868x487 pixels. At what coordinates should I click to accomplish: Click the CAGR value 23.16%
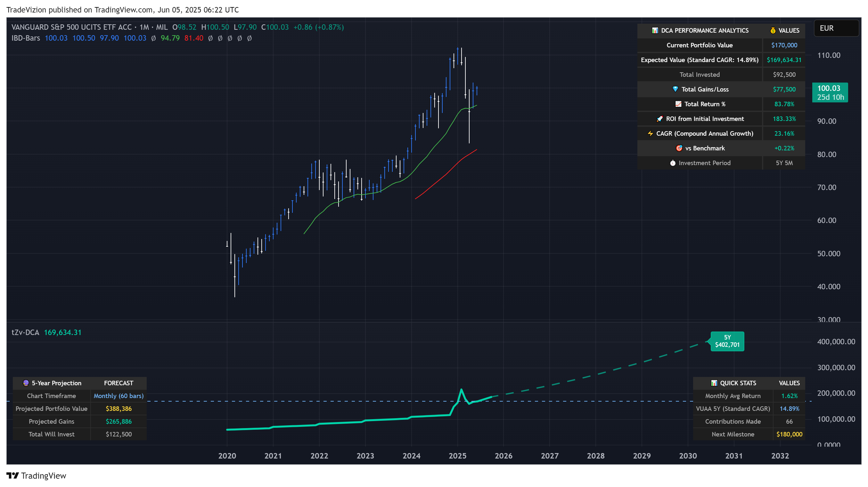[x=784, y=134]
